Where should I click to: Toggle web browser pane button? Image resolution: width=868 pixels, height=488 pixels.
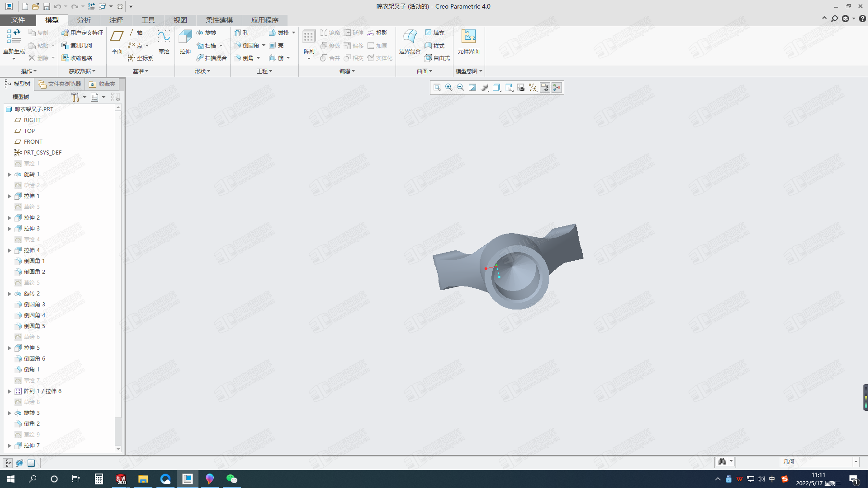(x=19, y=463)
